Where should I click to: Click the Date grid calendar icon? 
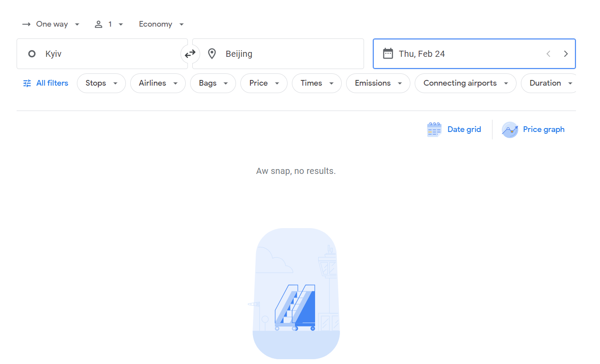434,130
